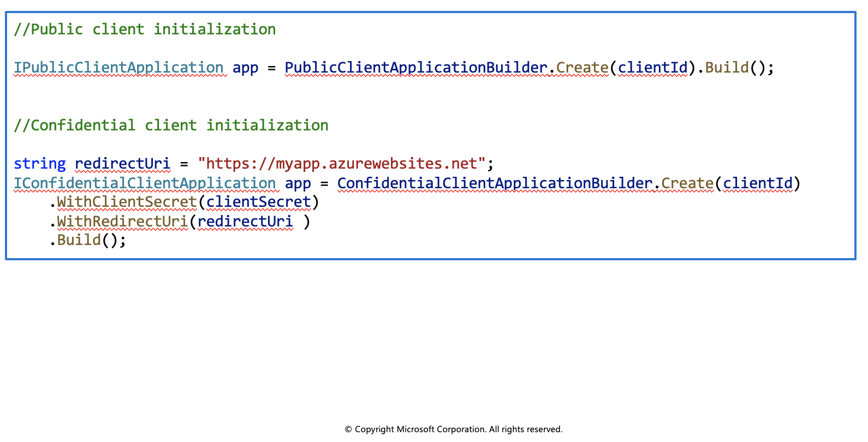Click the "https://myapp.azurewebsites.net" string literal
868x442 pixels.
point(342,164)
